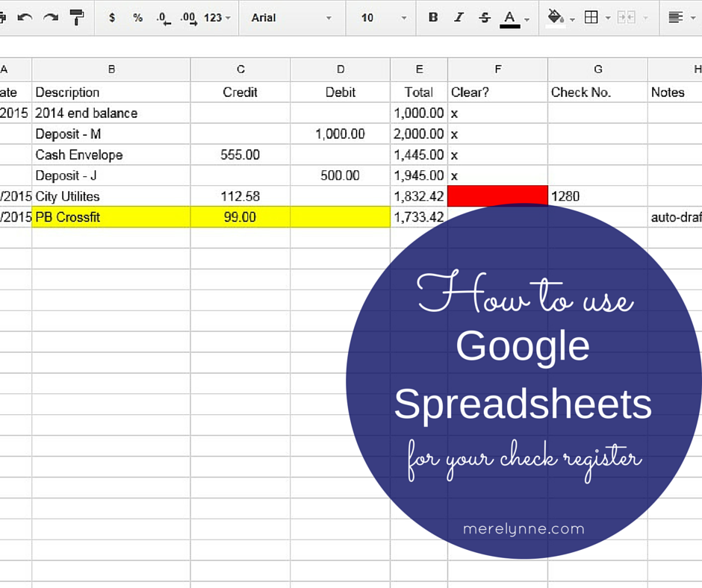Select column C header
The height and width of the screenshot is (588, 702).
pyautogui.click(x=240, y=69)
